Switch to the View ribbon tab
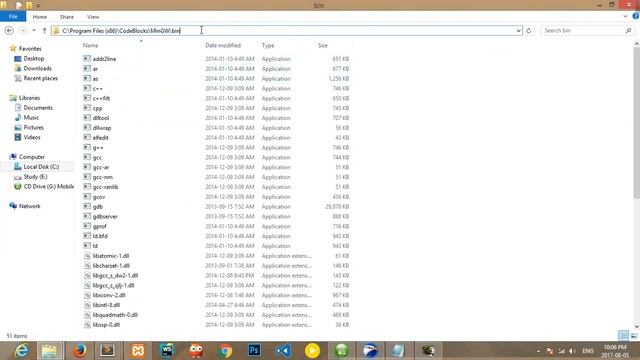 (93, 17)
